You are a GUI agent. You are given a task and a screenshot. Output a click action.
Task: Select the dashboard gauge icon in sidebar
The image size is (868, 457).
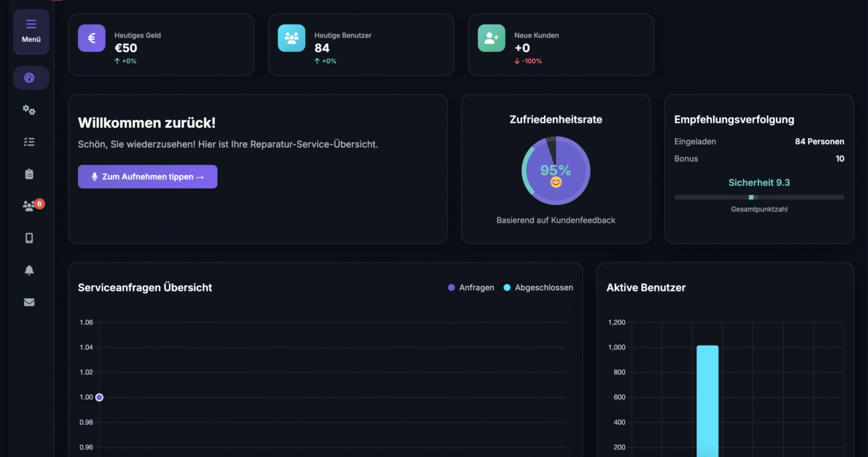[x=29, y=78]
